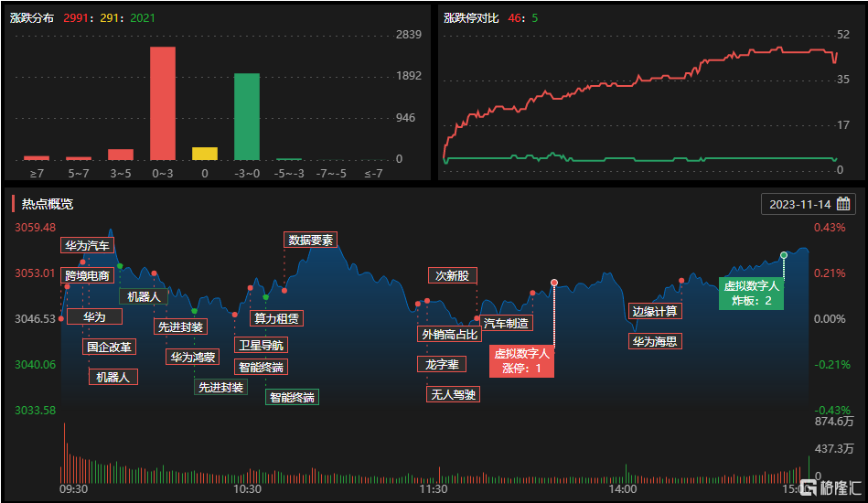Click the 算力租赁 hotspot tag

coord(276,318)
